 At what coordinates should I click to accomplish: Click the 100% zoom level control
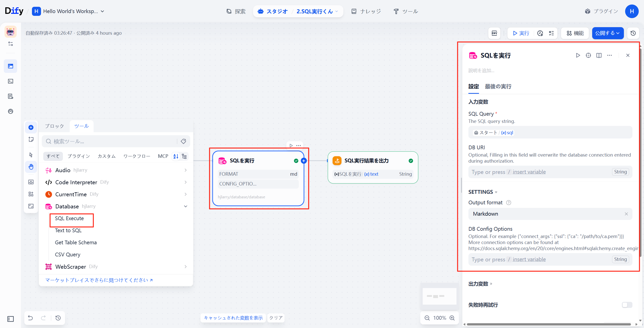(x=439, y=318)
